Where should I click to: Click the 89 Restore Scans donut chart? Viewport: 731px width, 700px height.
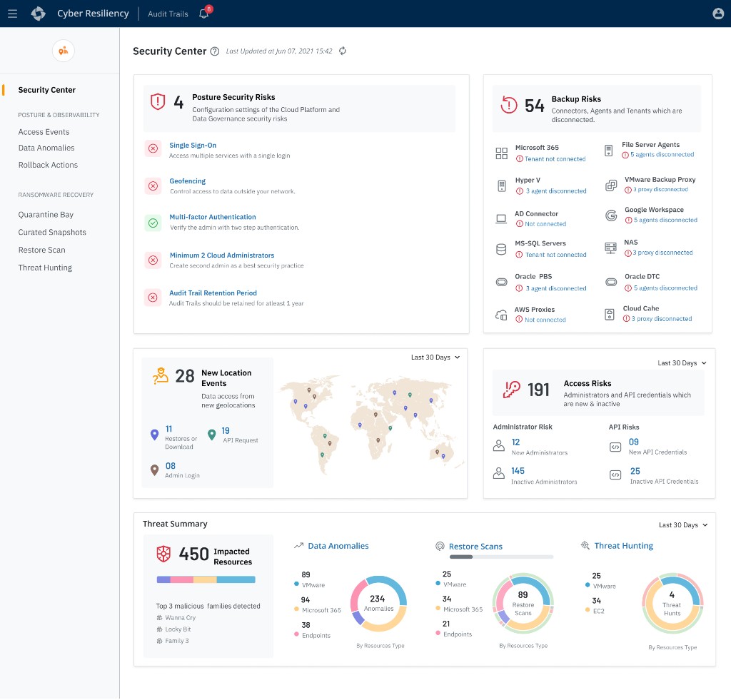[x=523, y=604]
